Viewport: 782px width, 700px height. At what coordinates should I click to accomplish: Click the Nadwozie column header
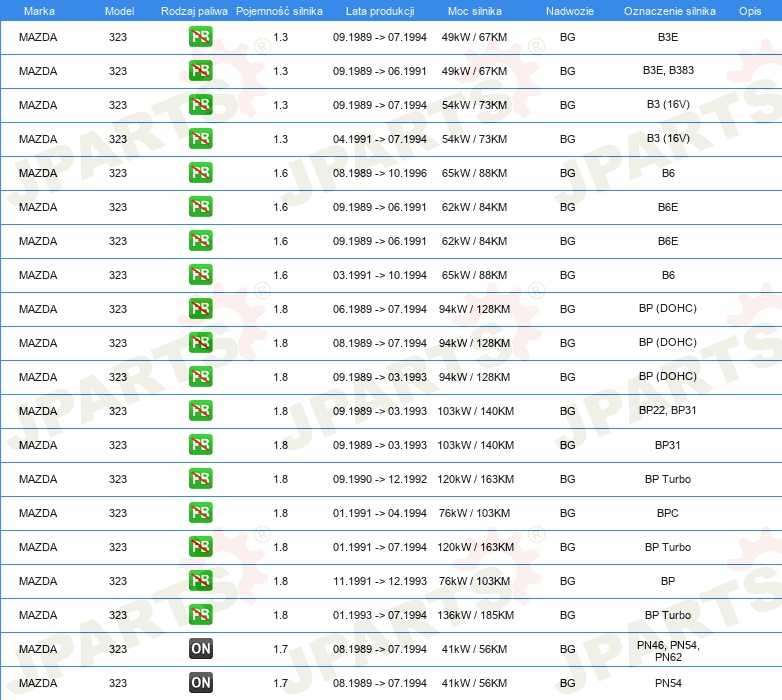tap(570, 11)
